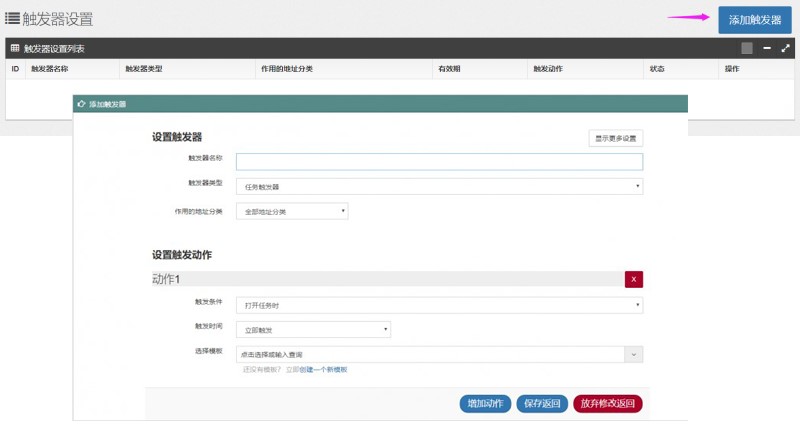This screenshot has width=800, height=436.
Task: Click the table icon beside 触发器设置列表
Action: 15,48
